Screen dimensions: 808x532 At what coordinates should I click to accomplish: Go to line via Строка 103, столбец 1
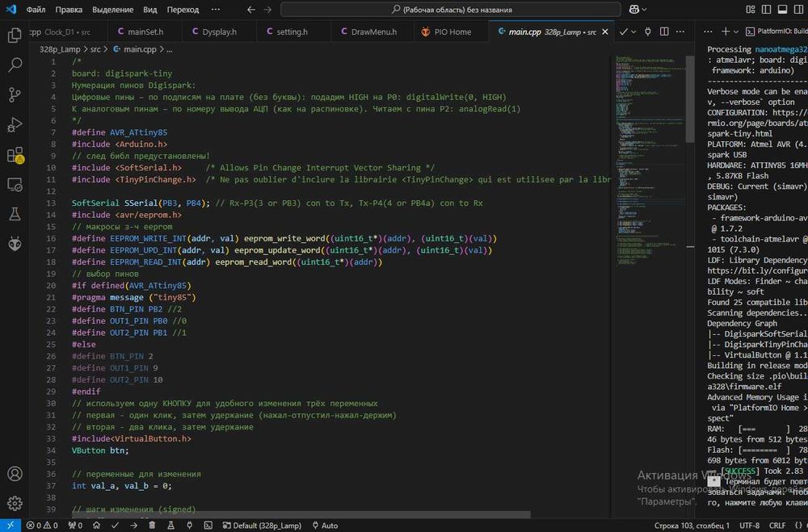click(692, 526)
